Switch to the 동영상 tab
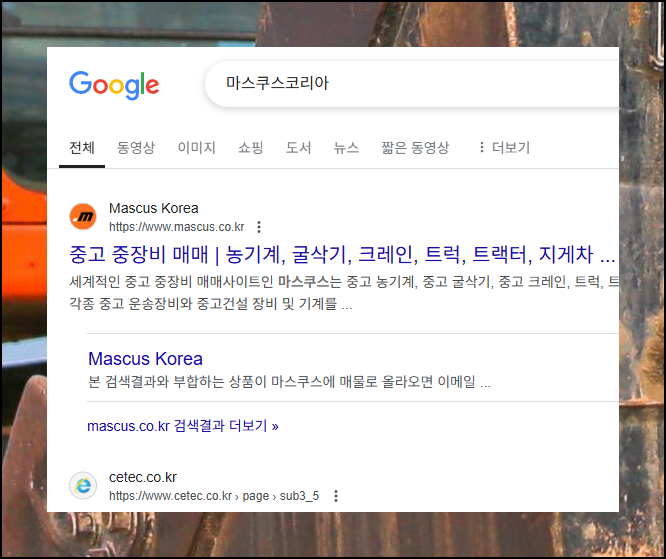 coord(136,147)
